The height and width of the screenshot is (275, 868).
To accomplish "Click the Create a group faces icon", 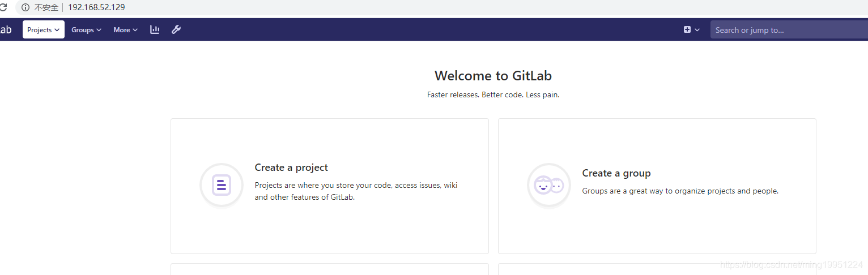I will click(548, 185).
